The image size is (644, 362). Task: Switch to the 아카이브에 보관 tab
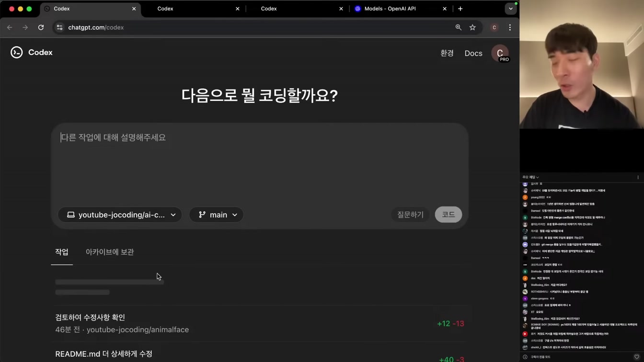tap(110, 252)
